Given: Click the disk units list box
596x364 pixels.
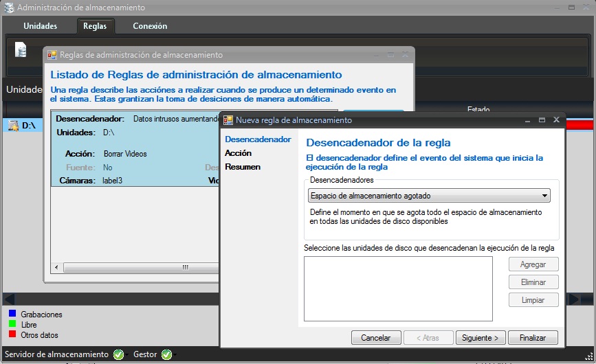Looking at the screenshot, I should [398, 288].
